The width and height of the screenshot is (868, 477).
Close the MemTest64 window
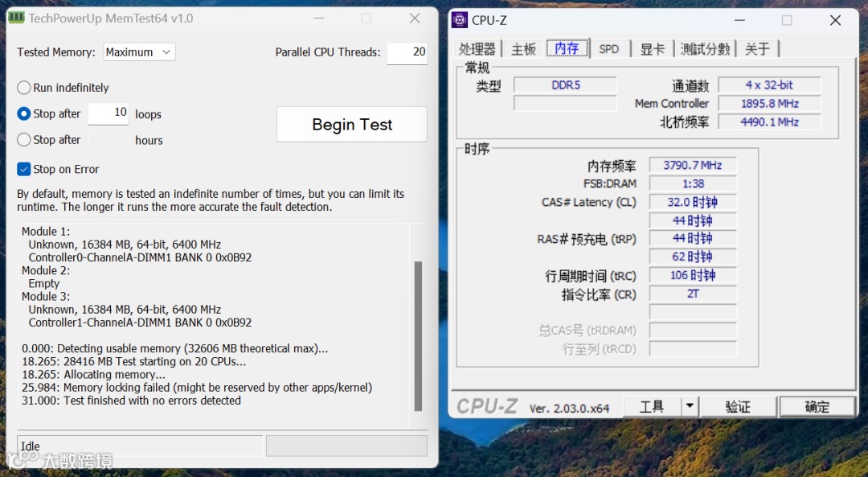coord(415,19)
